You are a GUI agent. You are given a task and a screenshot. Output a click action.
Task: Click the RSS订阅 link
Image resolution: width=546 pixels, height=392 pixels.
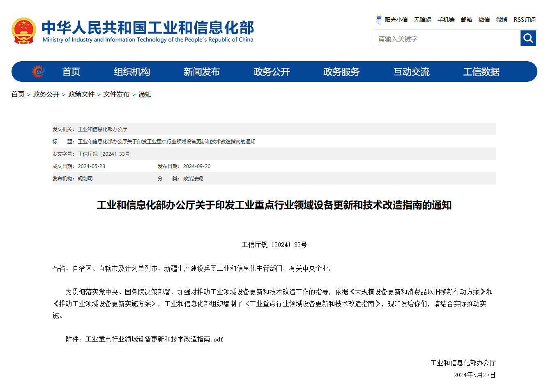pos(525,20)
